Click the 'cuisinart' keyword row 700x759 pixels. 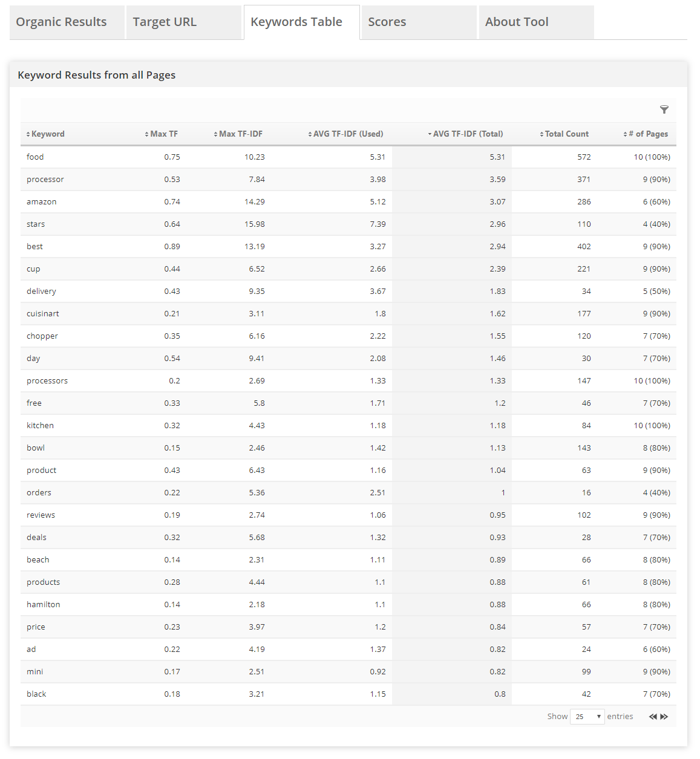point(43,314)
